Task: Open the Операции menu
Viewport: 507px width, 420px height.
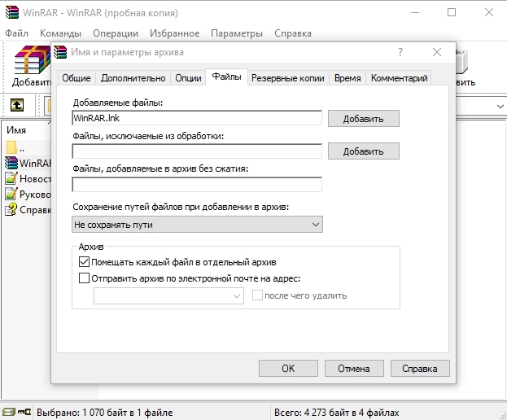Action: click(116, 33)
